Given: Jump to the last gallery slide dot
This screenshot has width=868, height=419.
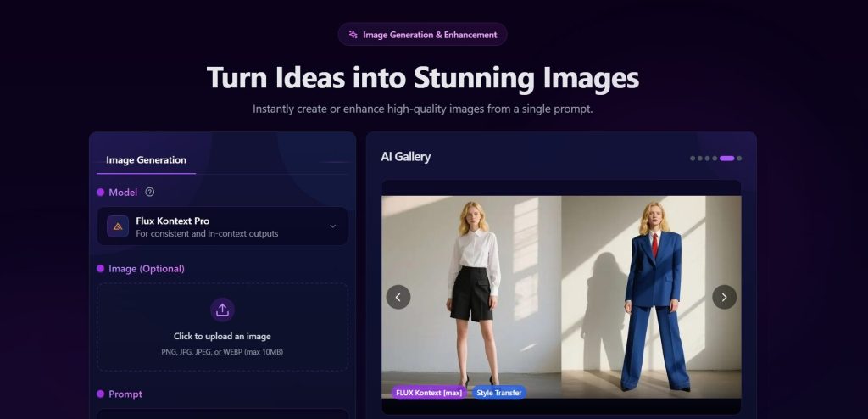Looking at the screenshot, I should tap(739, 159).
